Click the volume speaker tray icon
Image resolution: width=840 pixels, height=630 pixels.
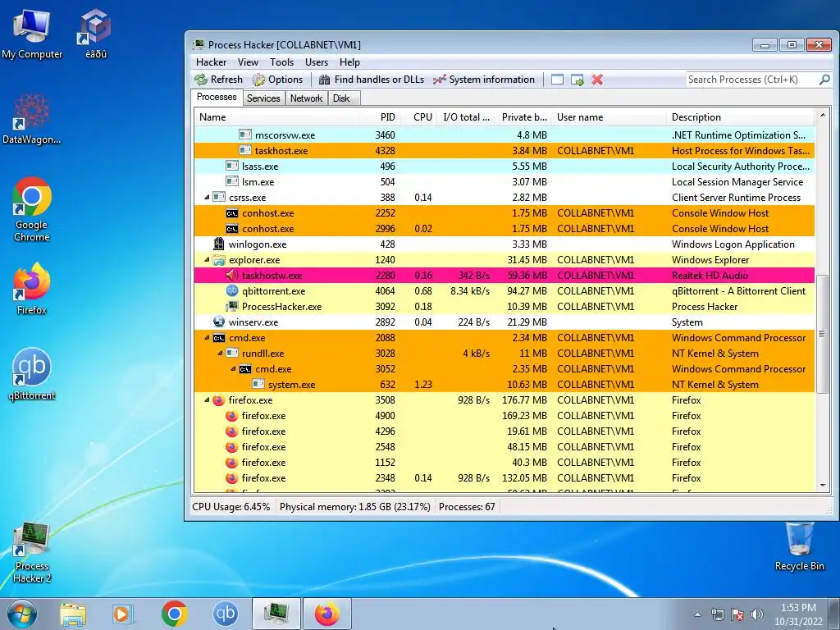757,614
